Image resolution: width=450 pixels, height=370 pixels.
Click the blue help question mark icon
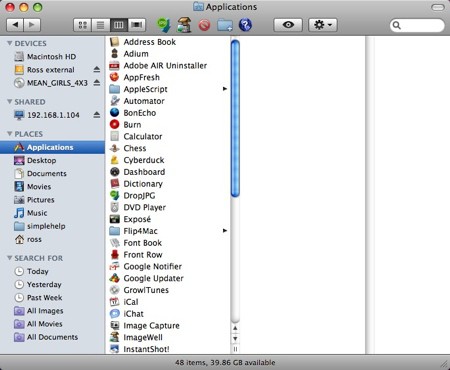coord(245,25)
